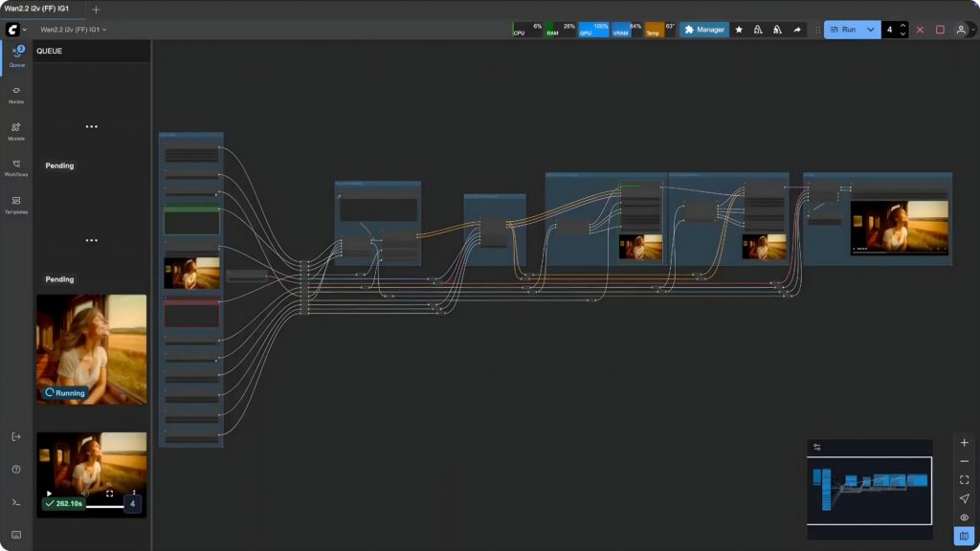Viewport: 980px width, 551px height.
Task: Open the ComfyUI logo menu
Action: pos(15,30)
